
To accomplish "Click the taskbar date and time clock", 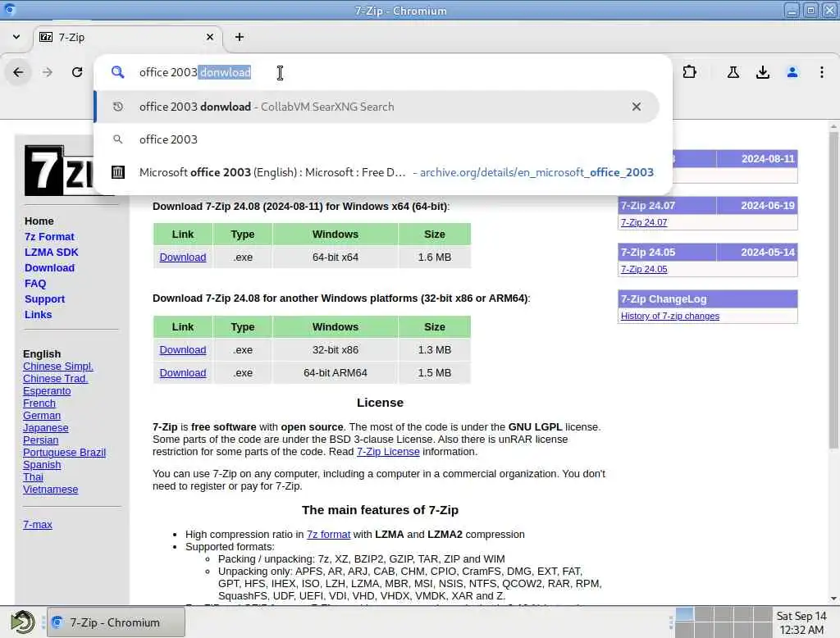I will (x=801, y=623).
